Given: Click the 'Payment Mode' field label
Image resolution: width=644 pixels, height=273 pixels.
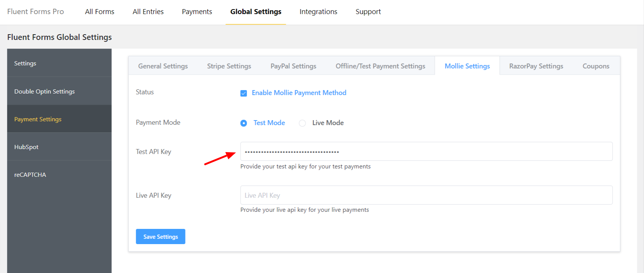Looking at the screenshot, I should pos(158,122).
